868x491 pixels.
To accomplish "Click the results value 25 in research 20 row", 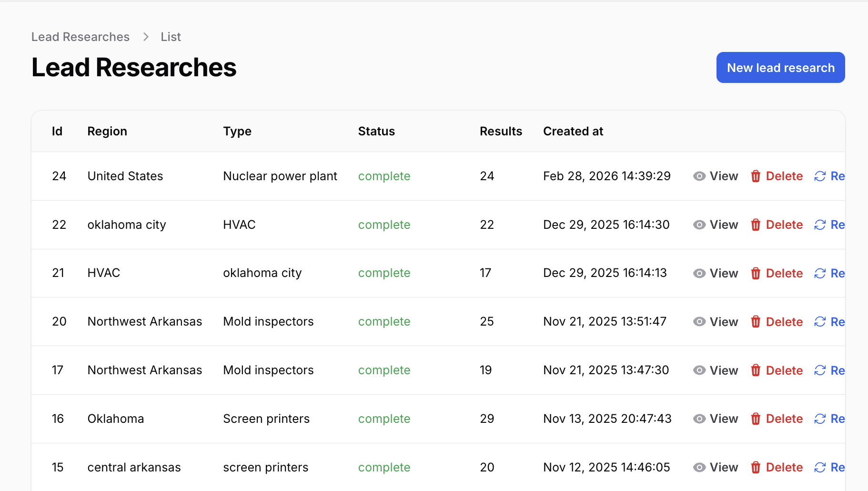I will (487, 322).
